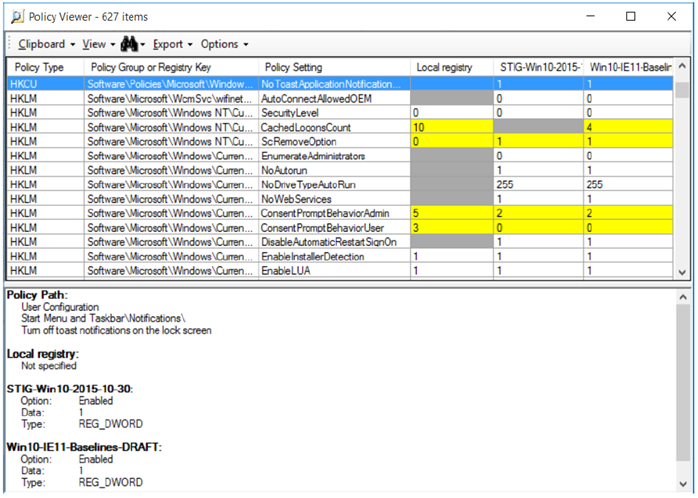Screen dimensions: 698x498
Task: Click Local registry value 3 for ConsentPromptBehaviorUser
Action: click(451, 227)
